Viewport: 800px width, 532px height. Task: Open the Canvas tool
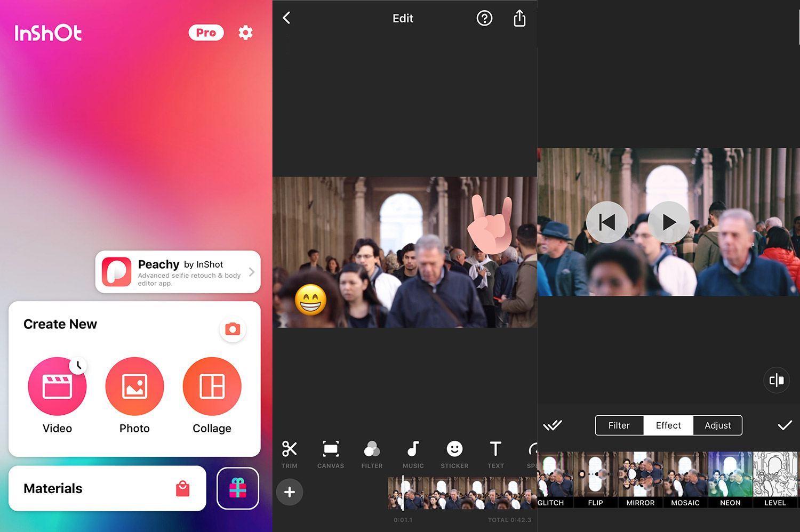[331, 454]
